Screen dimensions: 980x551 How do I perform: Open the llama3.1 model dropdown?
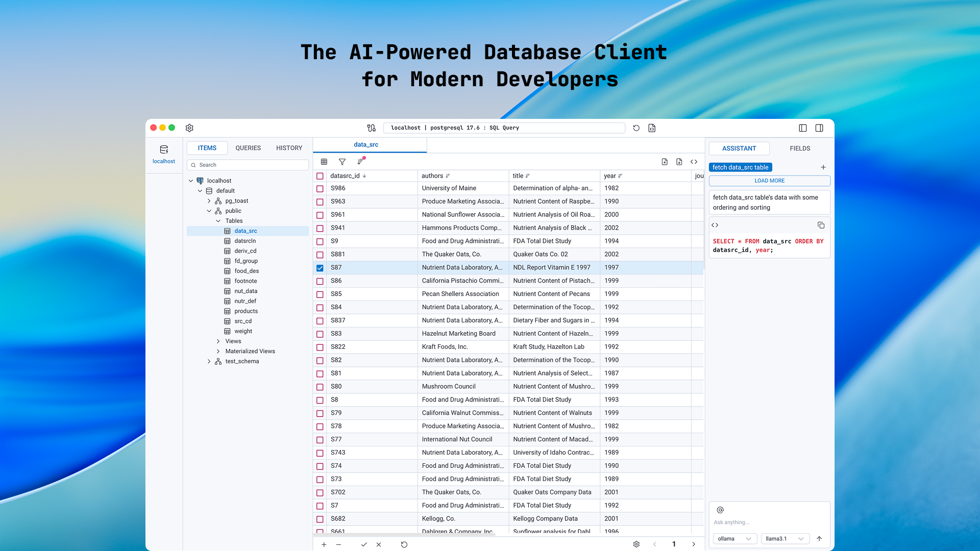tap(785, 539)
